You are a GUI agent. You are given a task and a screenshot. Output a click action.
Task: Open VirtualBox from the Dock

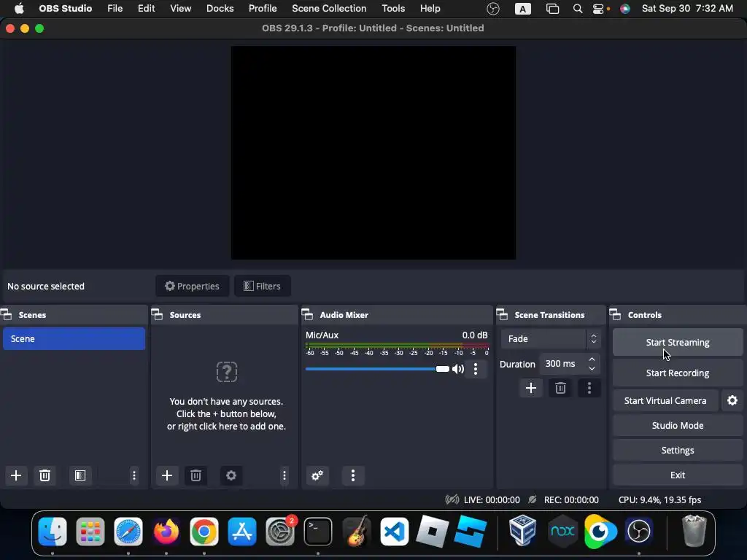(x=522, y=530)
